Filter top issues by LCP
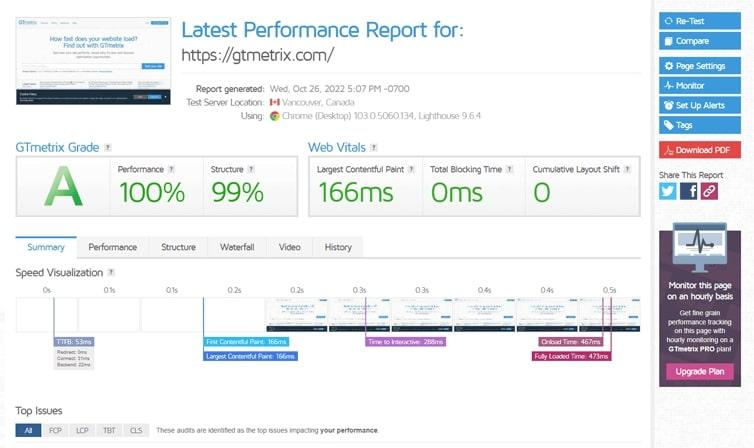The width and height of the screenshot is (754, 448). (82, 430)
